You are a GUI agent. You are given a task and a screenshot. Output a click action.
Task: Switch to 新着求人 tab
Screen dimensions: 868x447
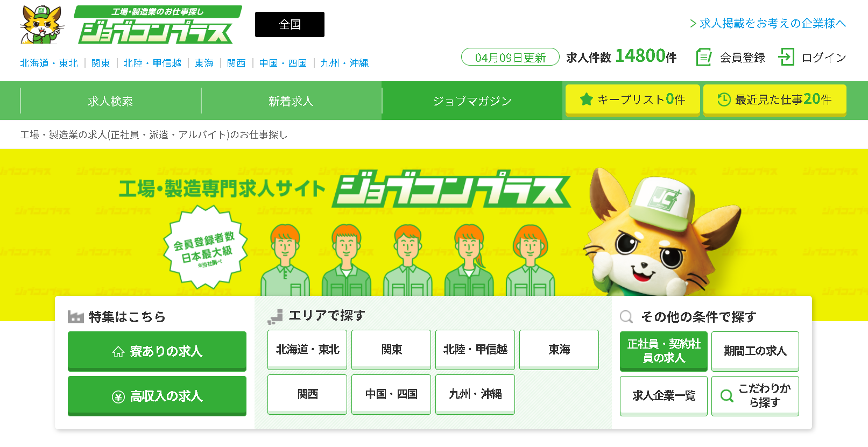[291, 101]
